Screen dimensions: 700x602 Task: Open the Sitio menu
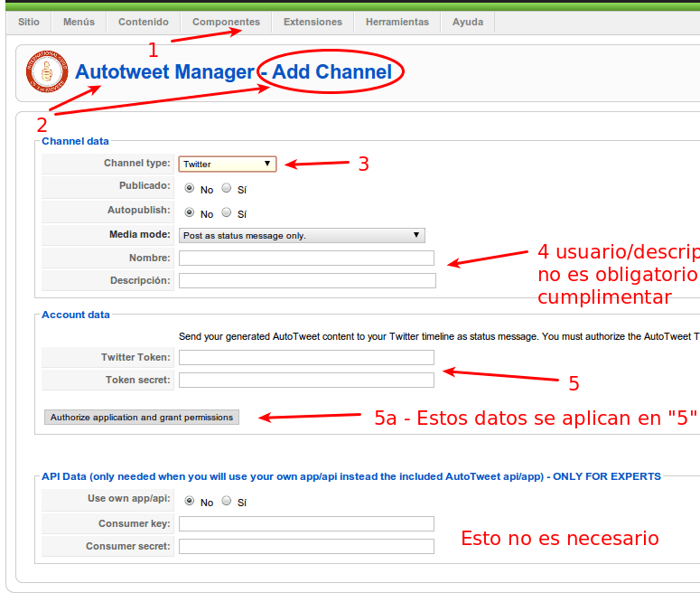[x=29, y=22]
